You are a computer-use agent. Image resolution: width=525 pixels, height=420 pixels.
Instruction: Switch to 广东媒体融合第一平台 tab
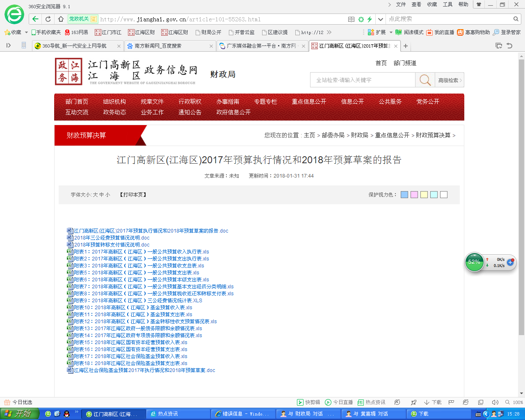[x=261, y=46]
